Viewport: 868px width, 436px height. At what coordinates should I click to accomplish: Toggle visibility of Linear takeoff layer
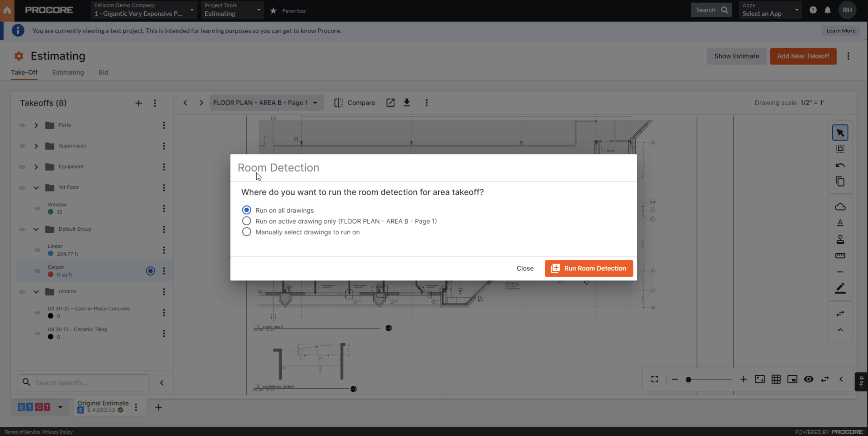[x=37, y=250]
